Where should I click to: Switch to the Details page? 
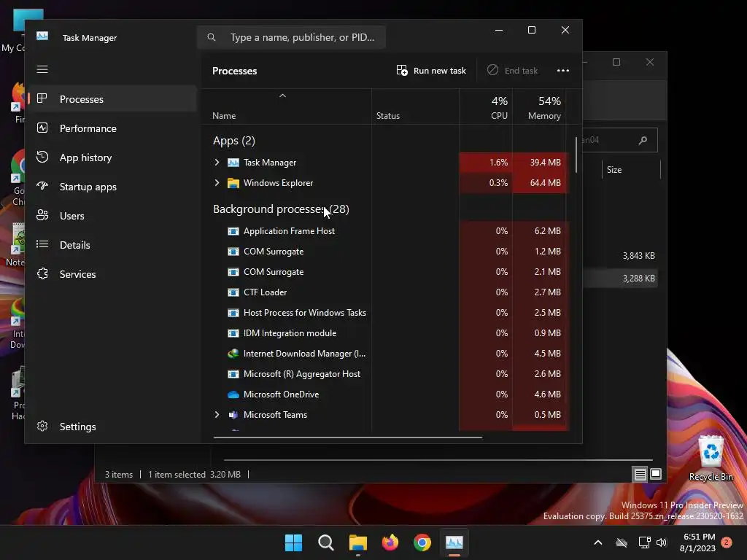113,245
